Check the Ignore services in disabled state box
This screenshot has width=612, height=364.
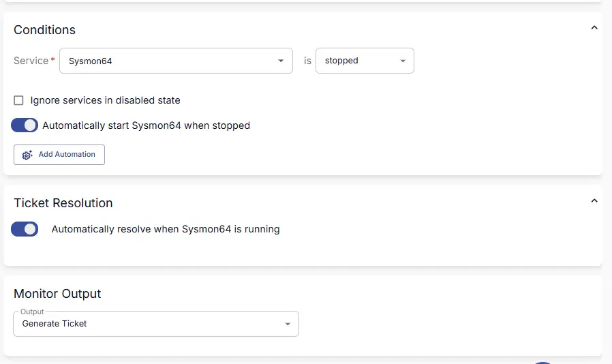[x=19, y=100]
